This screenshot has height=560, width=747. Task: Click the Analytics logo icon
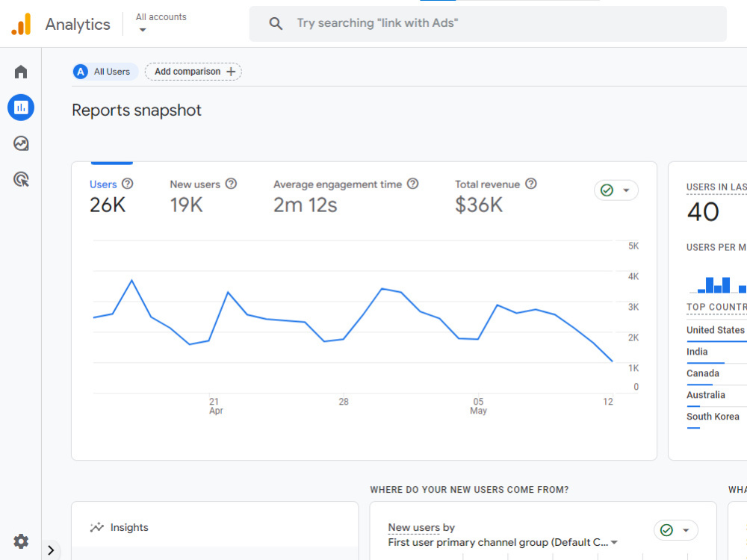pyautogui.click(x=21, y=24)
